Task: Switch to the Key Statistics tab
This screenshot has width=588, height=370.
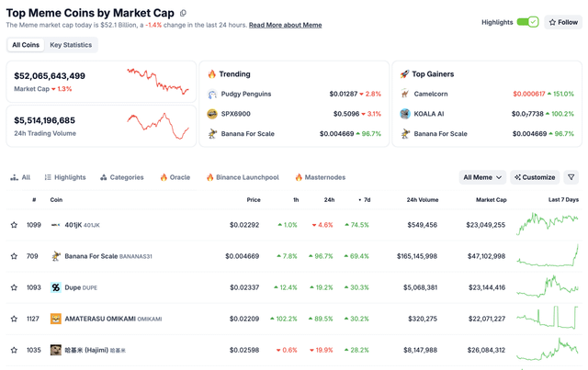Action: pos(71,45)
